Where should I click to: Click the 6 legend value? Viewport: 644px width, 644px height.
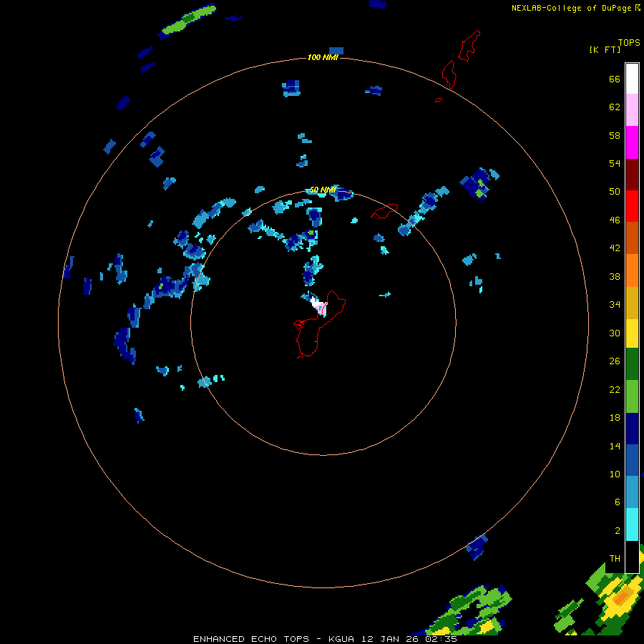point(618,502)
